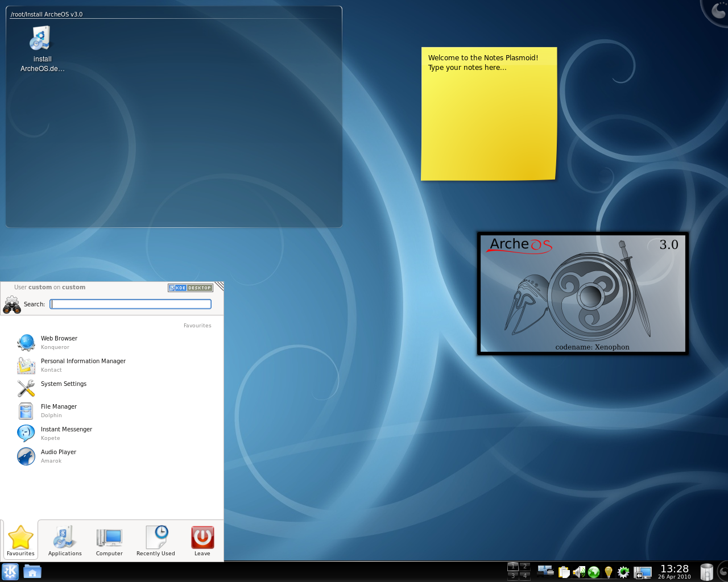Open the panel toolbox at the far right
728x582 pixels.
(722, 572)
